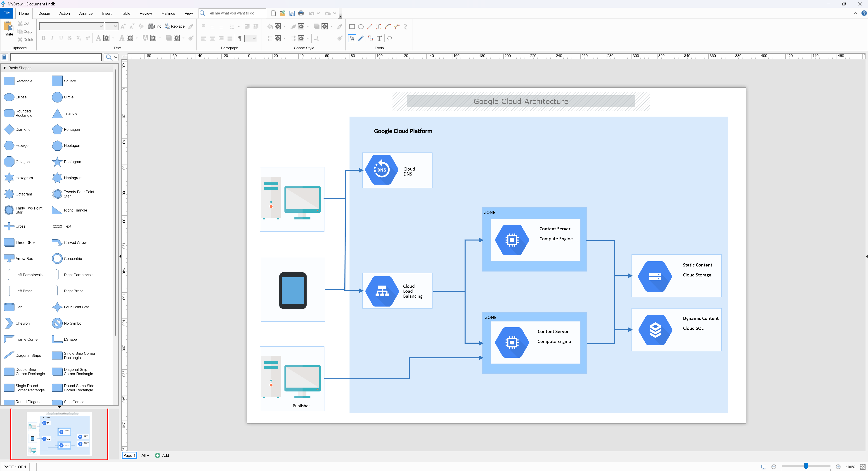This screenshot has height=471, width=868.
Task: Toggle Superscript text formatting
Action: pyautogui.click(x=87, y=38)
